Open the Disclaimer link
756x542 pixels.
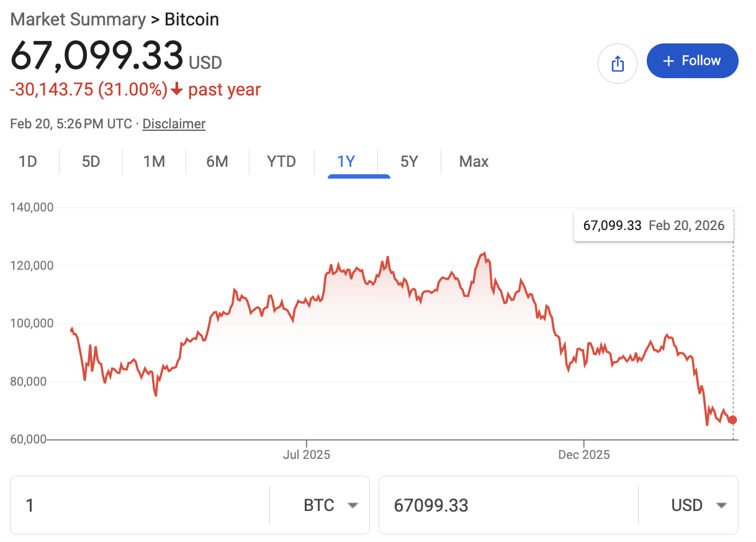[x=174, y=123]
